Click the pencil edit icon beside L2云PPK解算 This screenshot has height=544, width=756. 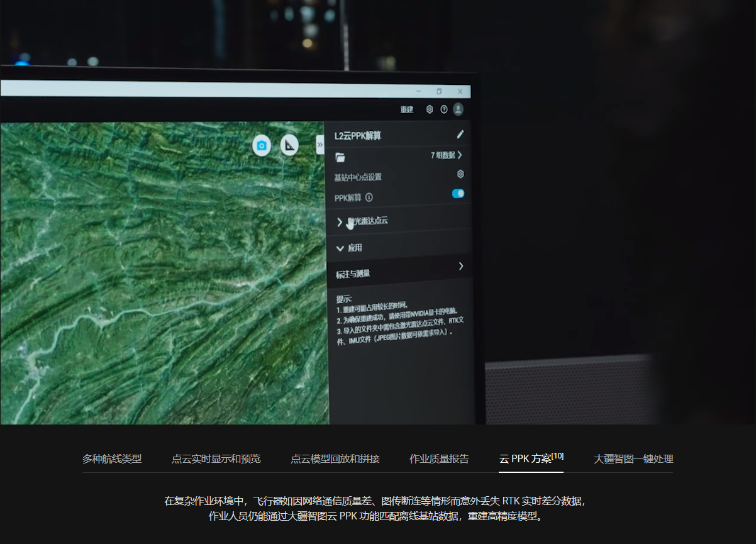point(460,134)
